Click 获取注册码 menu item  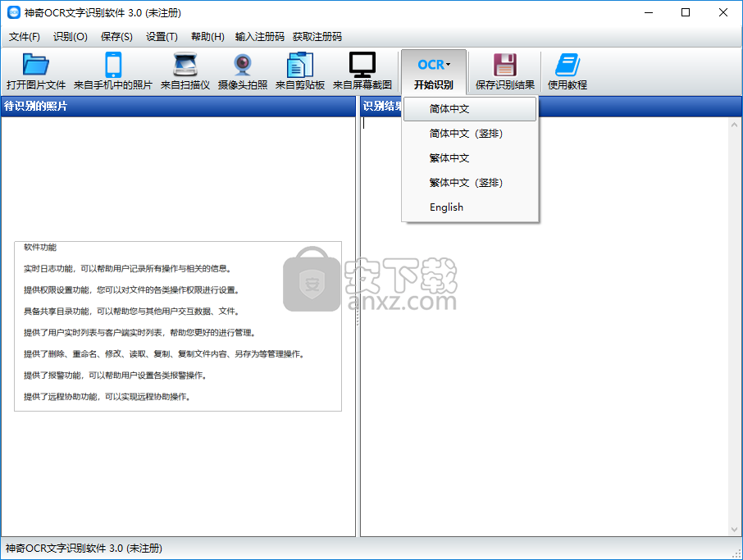[x=317, y=37]
